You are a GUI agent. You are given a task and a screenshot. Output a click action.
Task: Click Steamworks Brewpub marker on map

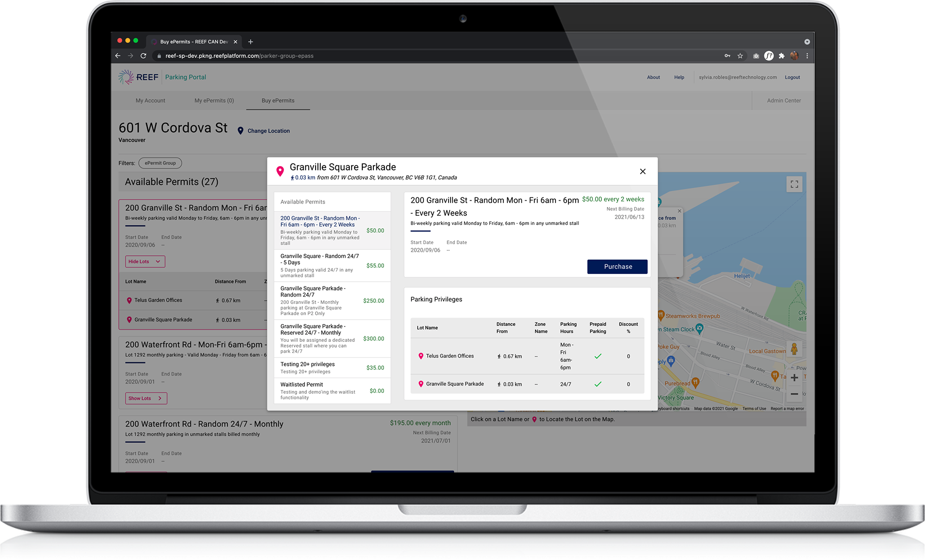click(661, 315)
